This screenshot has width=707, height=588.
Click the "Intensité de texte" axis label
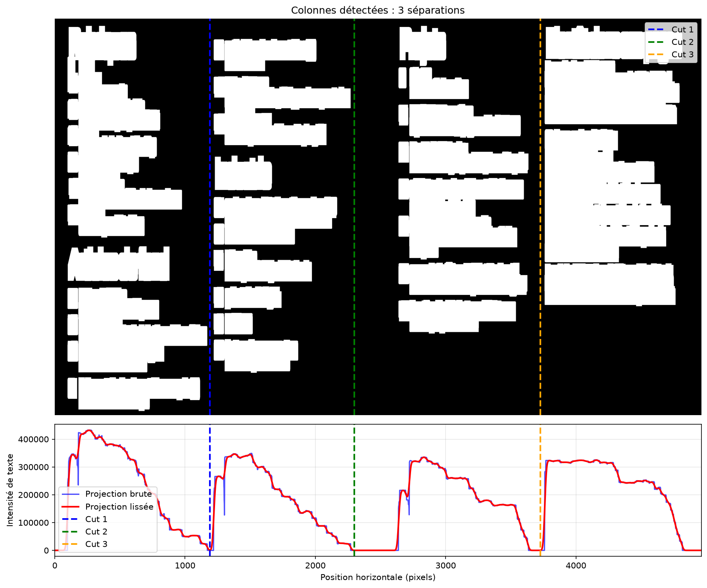[x=10, y=490]
